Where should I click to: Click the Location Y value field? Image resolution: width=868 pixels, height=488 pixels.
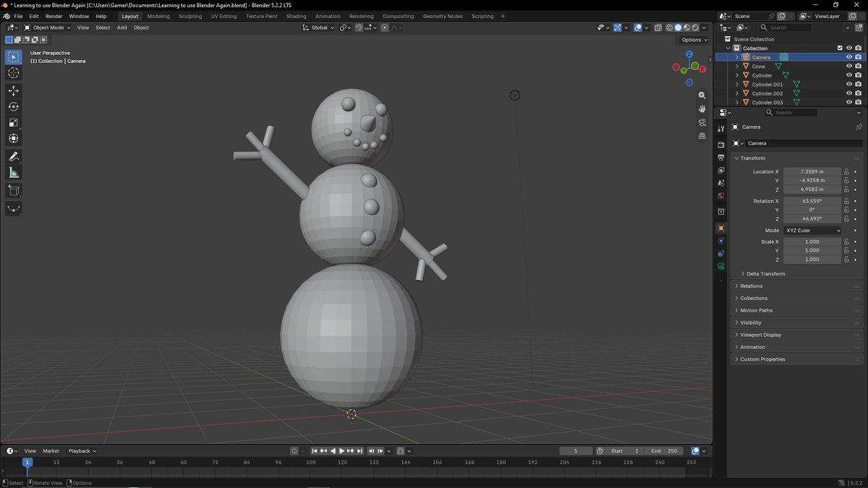click(812, 181)
